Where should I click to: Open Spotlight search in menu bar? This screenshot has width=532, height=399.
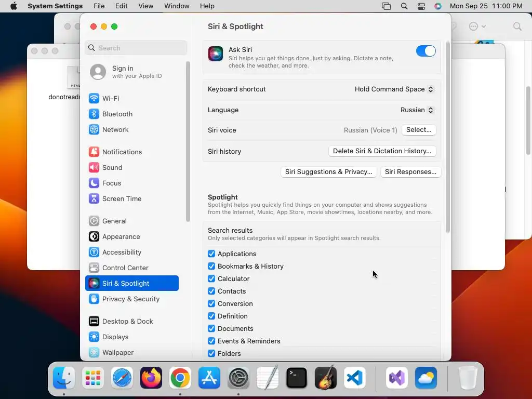[x=404, y=6]
